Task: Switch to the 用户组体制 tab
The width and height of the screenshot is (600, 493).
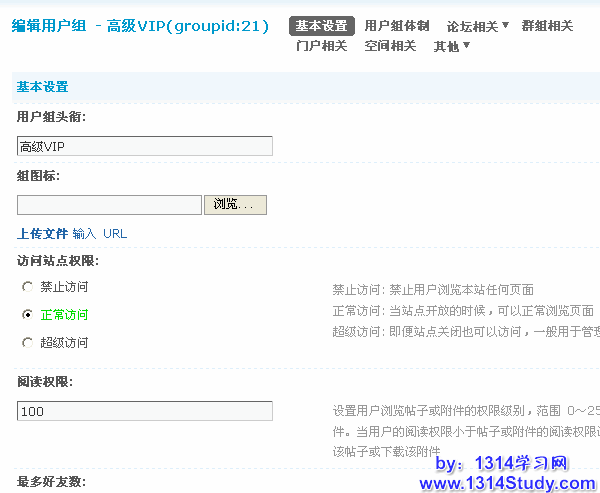Action: pyautogui.click(x=397, y=26)
